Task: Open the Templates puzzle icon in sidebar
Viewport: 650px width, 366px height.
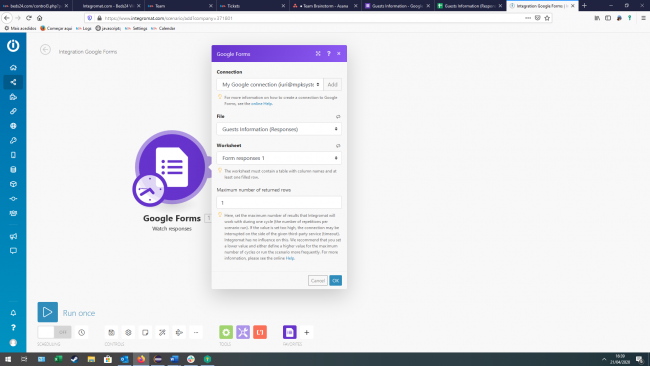Action: 13,97
